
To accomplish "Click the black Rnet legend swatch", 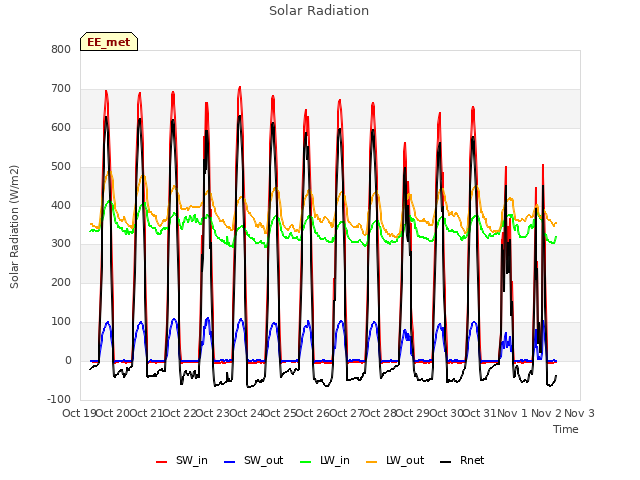I will [446, 462].
